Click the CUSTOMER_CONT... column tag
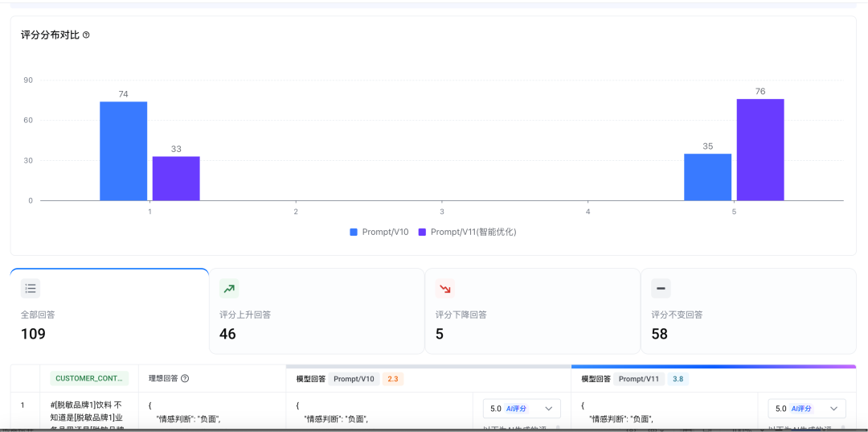 point(88,378)
